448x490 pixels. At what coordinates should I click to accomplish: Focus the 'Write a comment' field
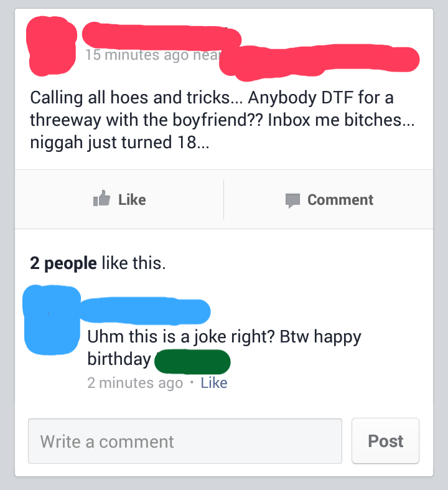(x=185, y=441)
